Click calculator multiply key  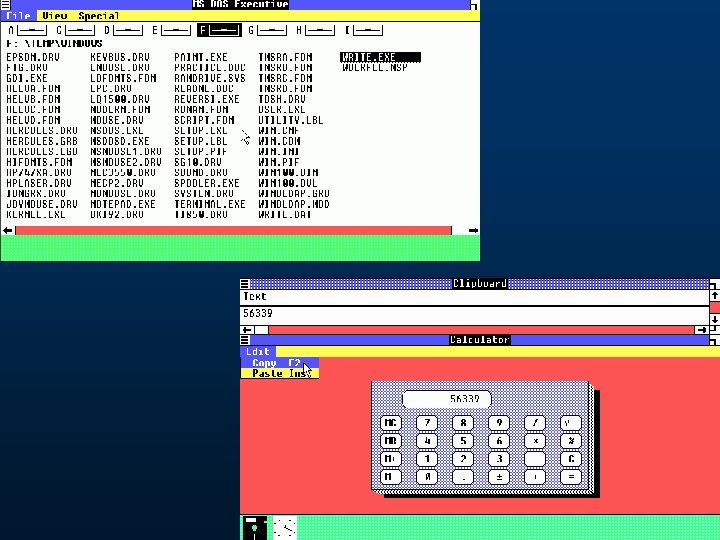[x=535, y=441]
